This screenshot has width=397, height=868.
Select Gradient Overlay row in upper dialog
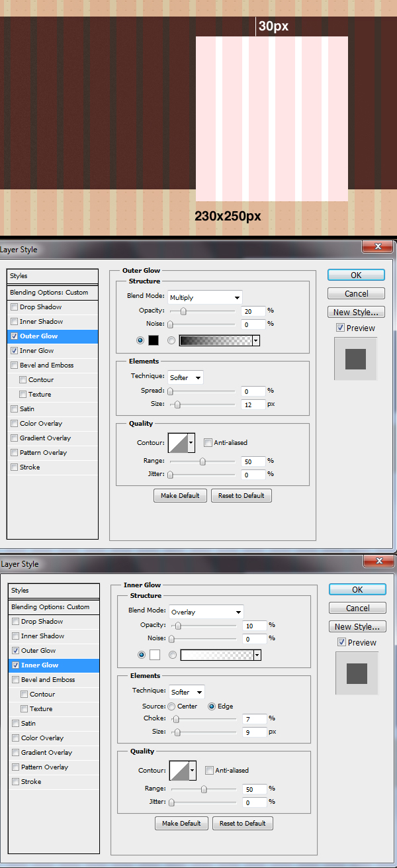(x=53, y=438)
